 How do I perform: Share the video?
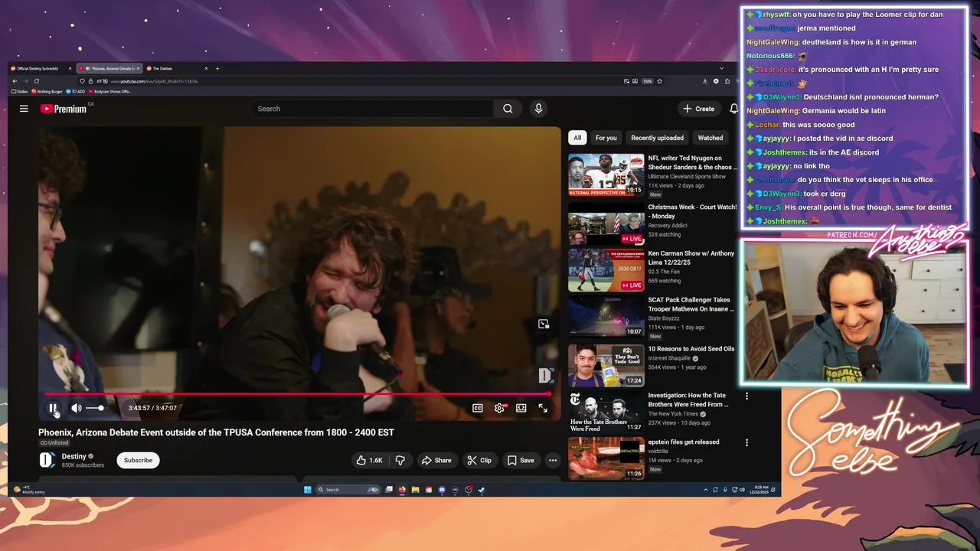tap(436, 460)
